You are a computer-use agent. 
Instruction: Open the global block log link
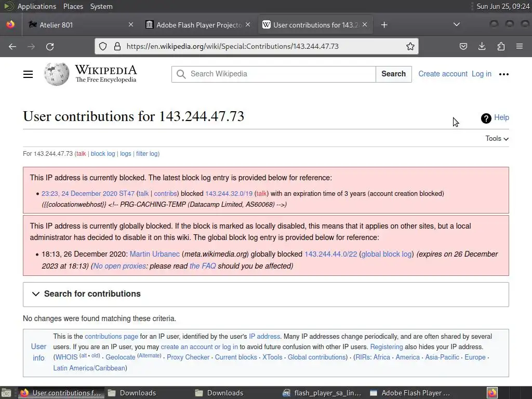pos(387,254)
